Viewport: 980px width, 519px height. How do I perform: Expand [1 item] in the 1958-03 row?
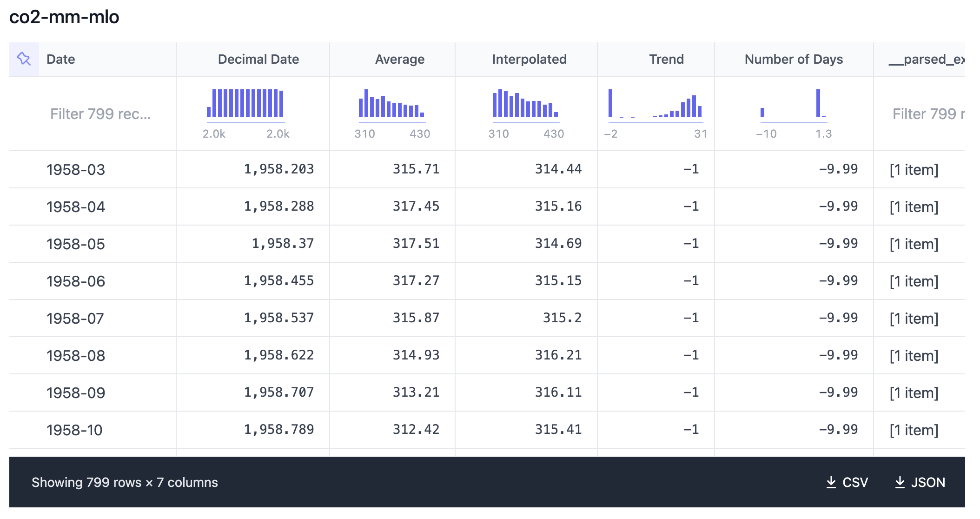click(x=914, y=170)
